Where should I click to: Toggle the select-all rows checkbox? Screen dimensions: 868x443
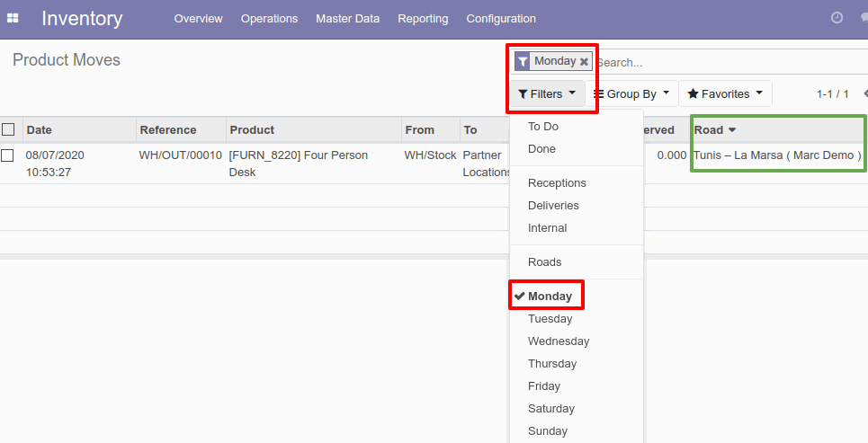coord(8,129)
